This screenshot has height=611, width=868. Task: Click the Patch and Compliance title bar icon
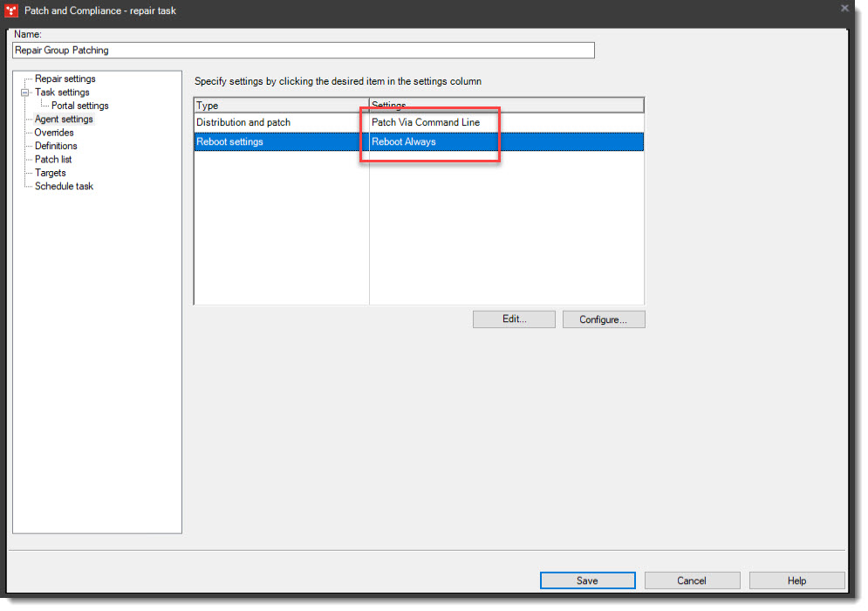point(12,11)
